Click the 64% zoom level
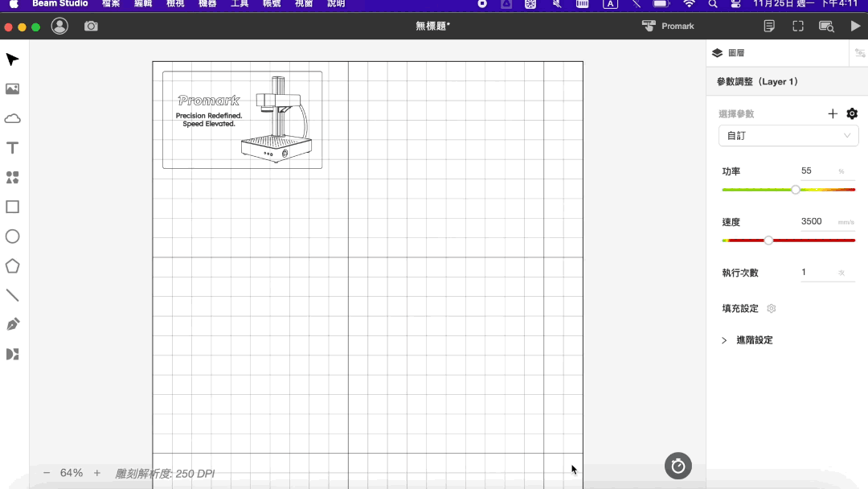This screenshot has width=868, height=489. click(x=72, y=473)
